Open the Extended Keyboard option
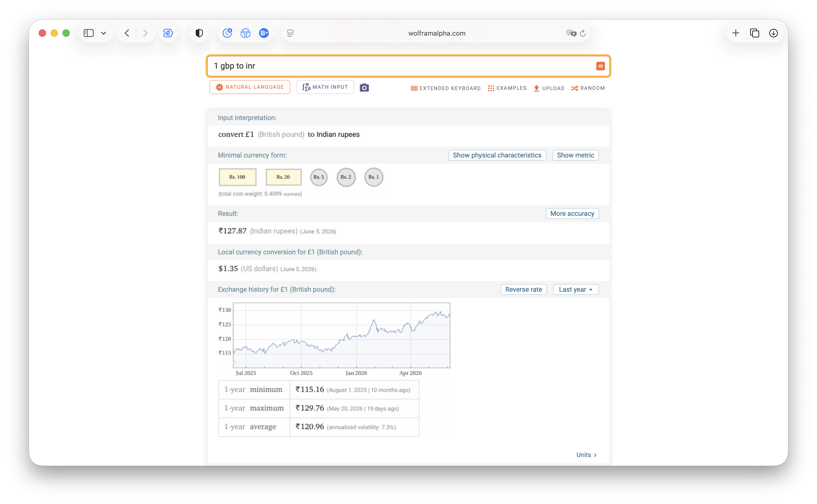Screen dimensions: 817x504 pos(446,88)
